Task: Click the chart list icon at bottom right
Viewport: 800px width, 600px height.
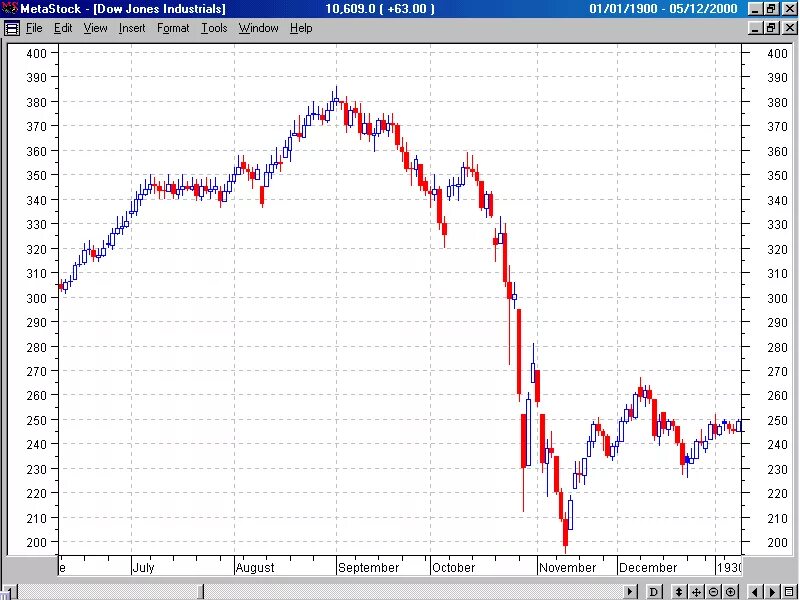Action: click(790, 592)
